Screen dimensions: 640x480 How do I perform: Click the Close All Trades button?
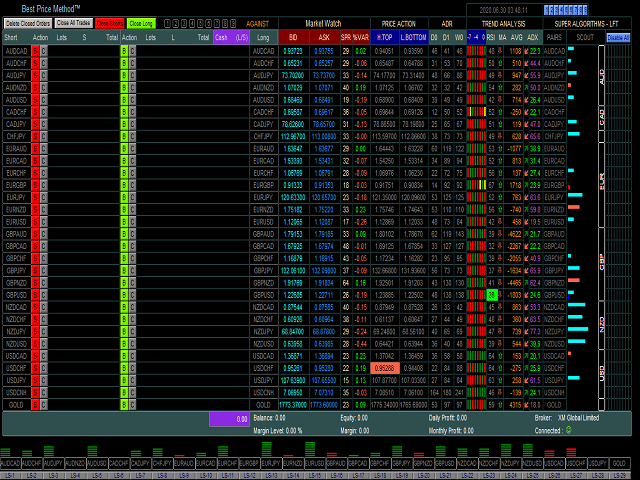point(74,23)
